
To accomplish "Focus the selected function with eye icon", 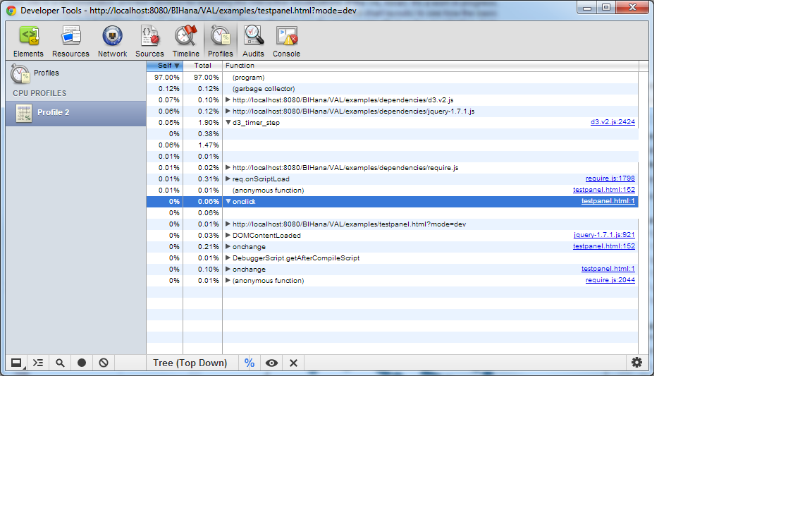I will coord(271,363).
